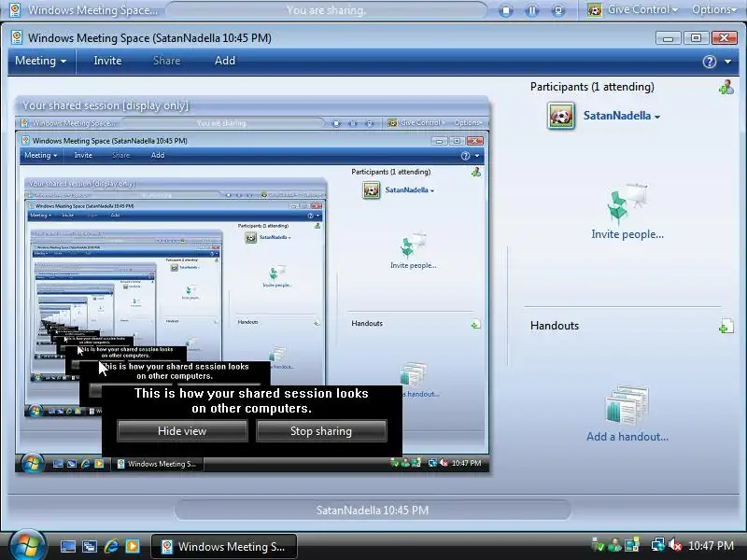
Task: Click the Handouts heading
Action: click(x=555, y=326)
